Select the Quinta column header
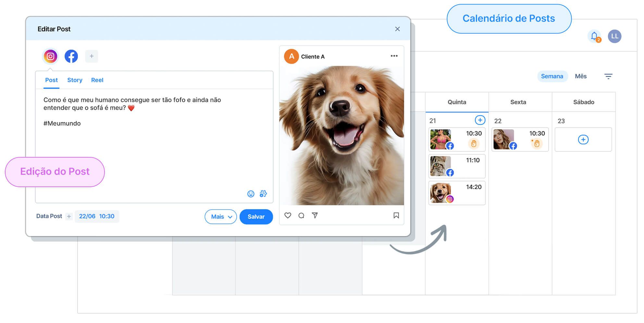The height and width of the screenshot is (323, 644). [x=457, y=102]
